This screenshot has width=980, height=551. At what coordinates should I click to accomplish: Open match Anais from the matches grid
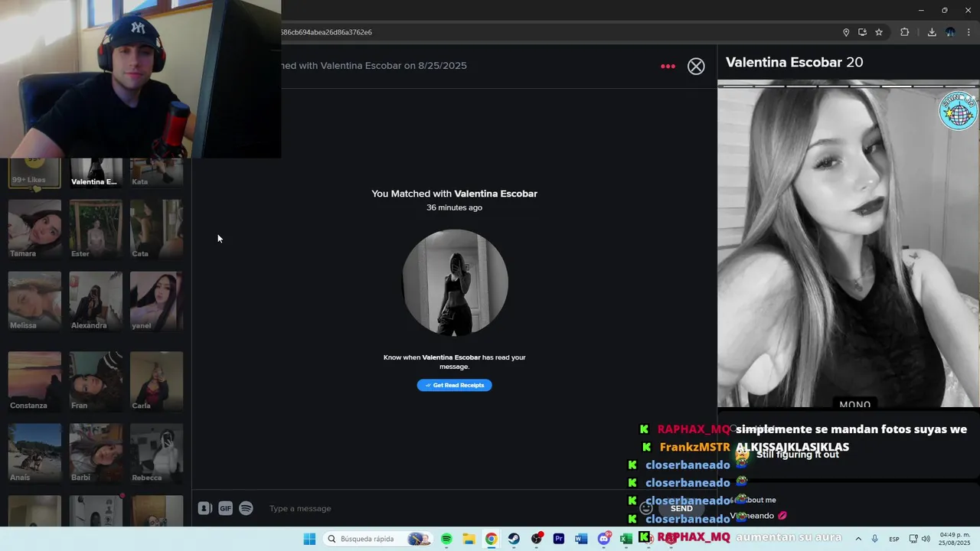point(34,453)
